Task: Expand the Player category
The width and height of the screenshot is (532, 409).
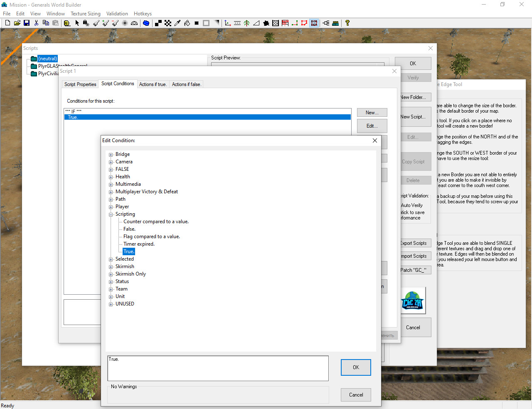Action: [111, 207]
